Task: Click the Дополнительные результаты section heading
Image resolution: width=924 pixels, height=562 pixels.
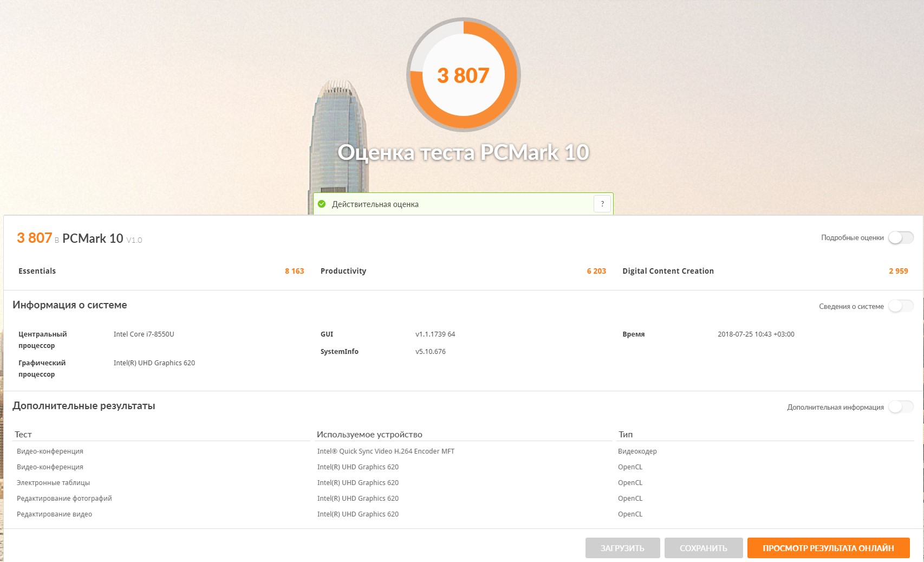Action: coord(83,406)
